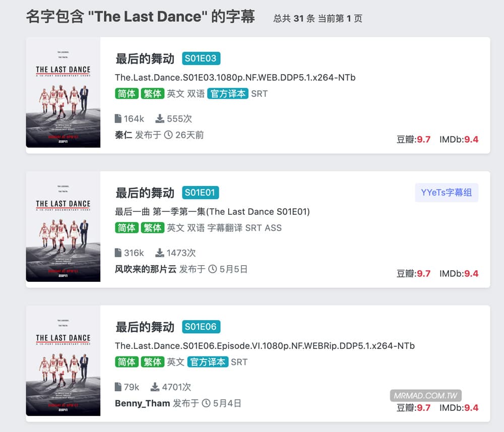Open uploader 风吹来的那片云 profile
The image size is (504, 432).
point(146,269)
